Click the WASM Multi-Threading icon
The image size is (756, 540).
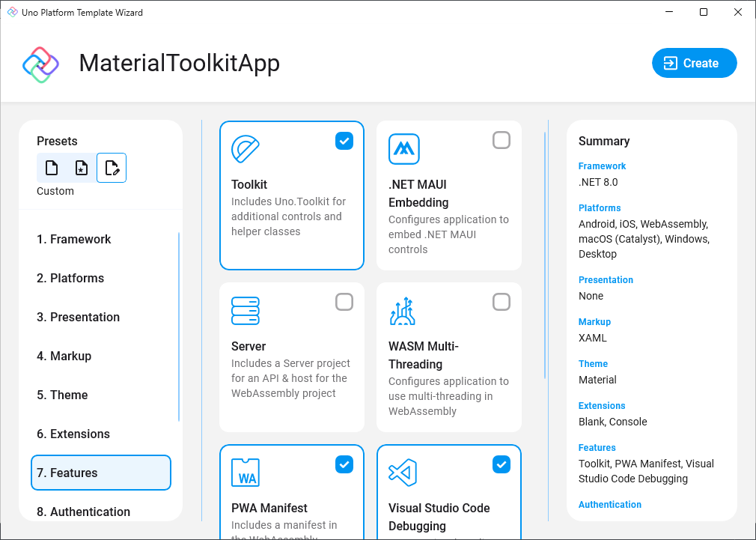tap(404, 311)
